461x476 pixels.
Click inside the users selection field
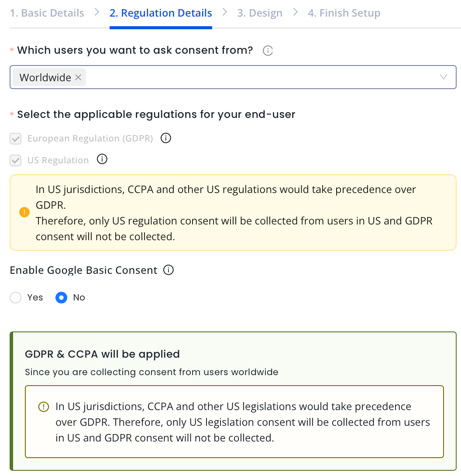coord(262,77)
